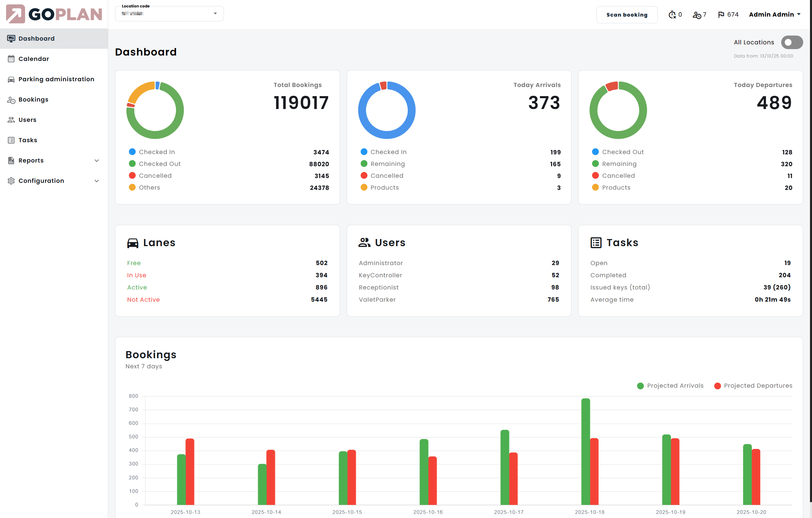Click the Scan booking button
The image size is (812, 518).
click(627, 15)
